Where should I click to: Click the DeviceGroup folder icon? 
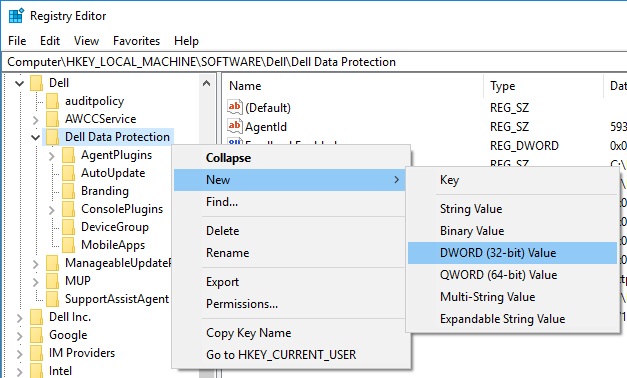pyautogui.click(x=68, y=227)
